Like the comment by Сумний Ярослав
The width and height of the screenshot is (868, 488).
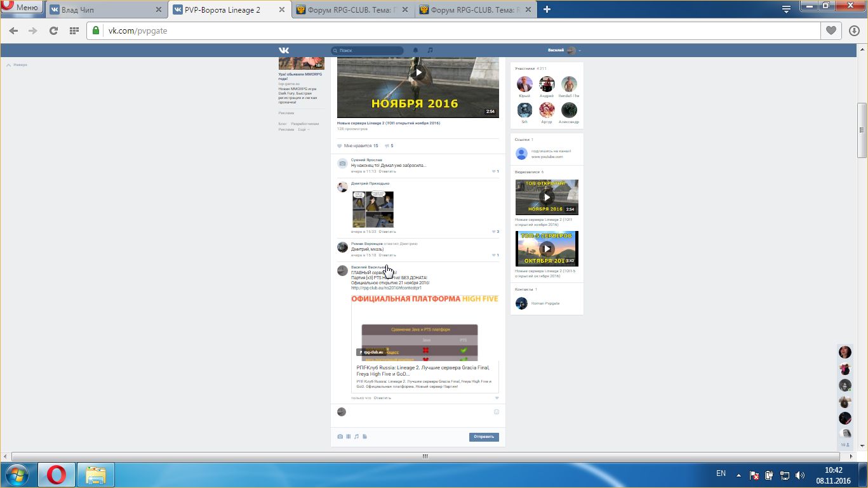click(x=495, y=171)
